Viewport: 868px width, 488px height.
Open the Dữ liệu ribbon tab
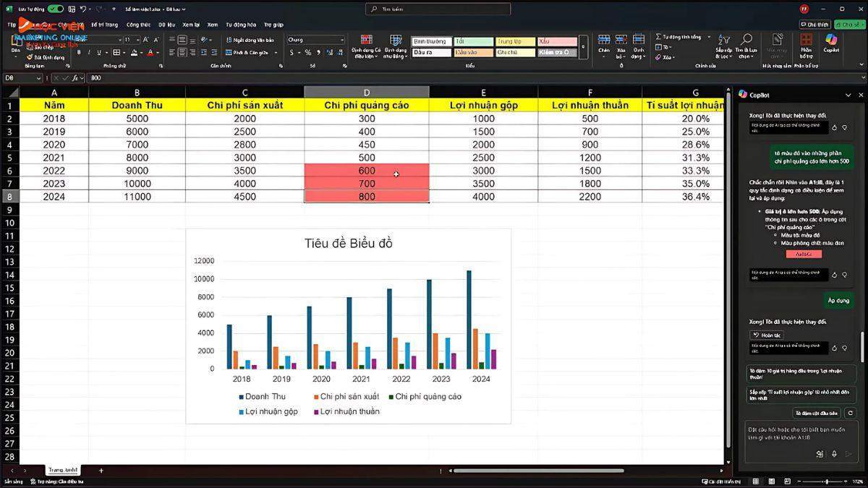167,25
